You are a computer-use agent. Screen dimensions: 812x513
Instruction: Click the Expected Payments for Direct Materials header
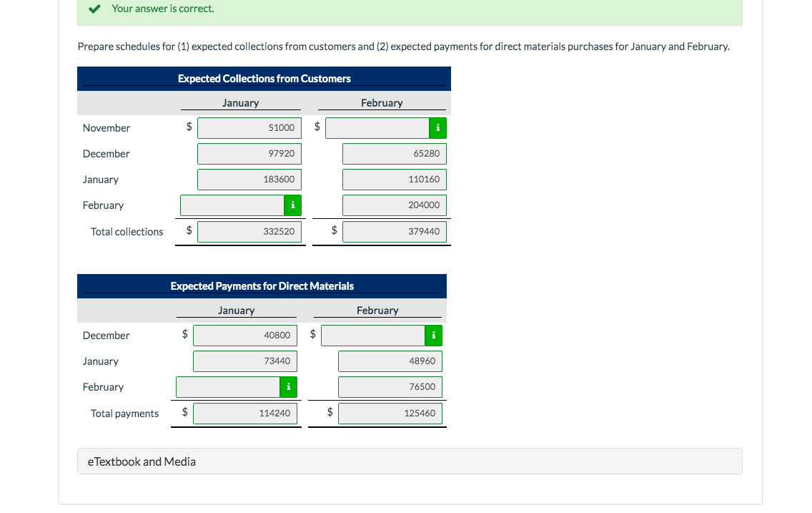[262, 285]
